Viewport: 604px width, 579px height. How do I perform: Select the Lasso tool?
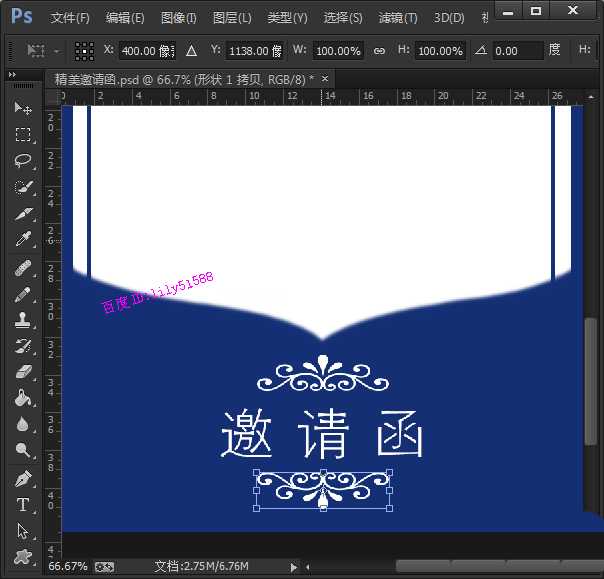pyautogui.click(x=23, y=161)
